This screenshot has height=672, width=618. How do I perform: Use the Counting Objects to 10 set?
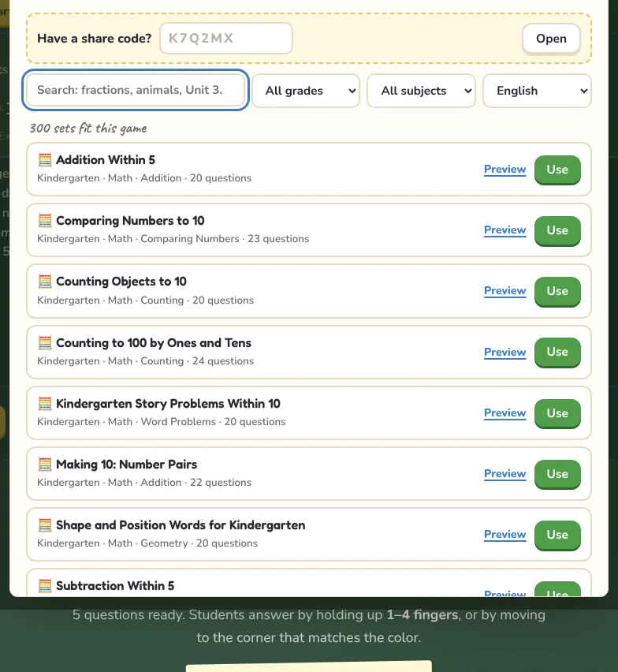557,291
